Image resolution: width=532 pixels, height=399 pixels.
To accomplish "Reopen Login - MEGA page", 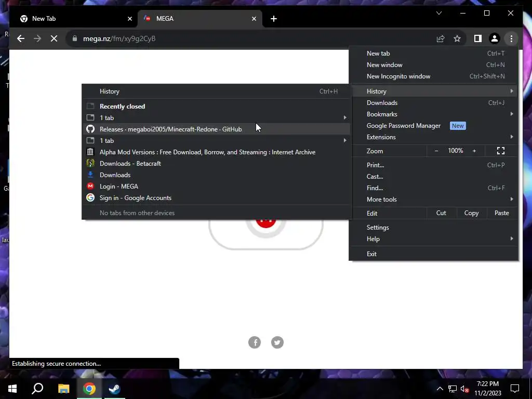I will (x=217, y=187).
